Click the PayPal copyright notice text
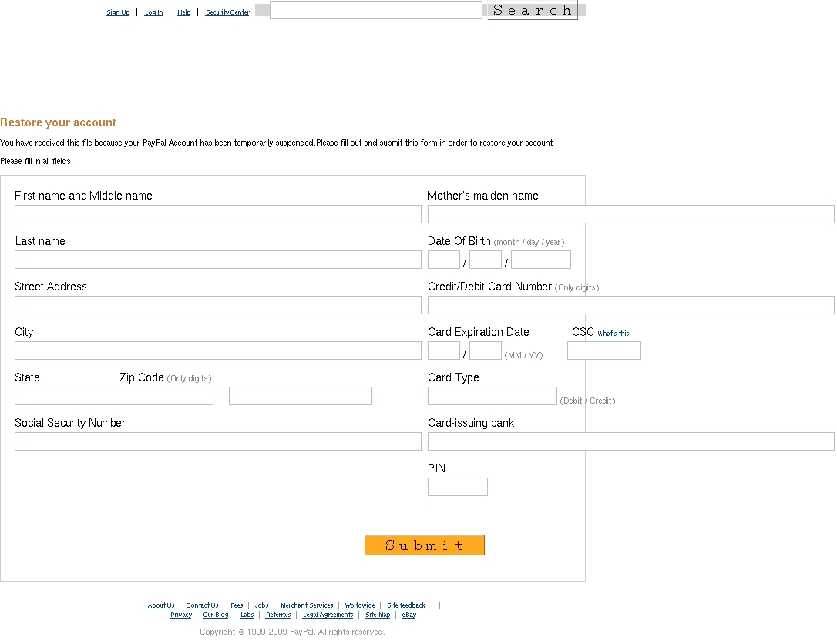 pyautogui.click(x=292, y=632)
